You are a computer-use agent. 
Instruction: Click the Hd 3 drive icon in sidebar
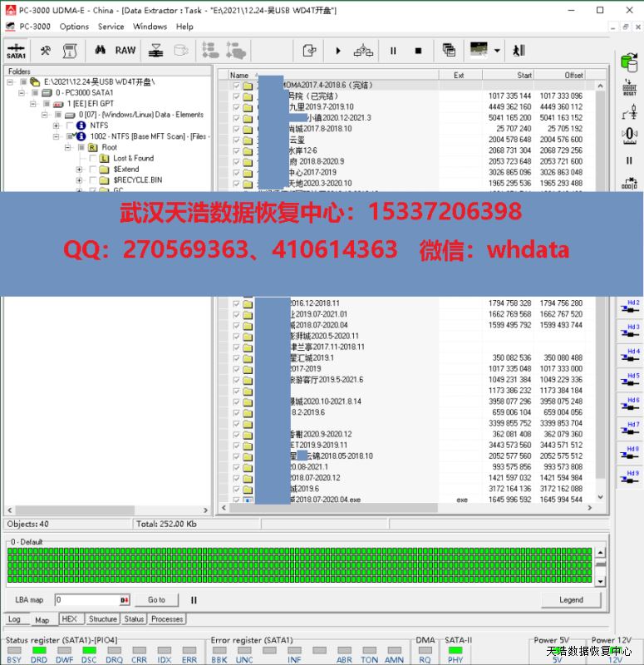coord(632,331)
